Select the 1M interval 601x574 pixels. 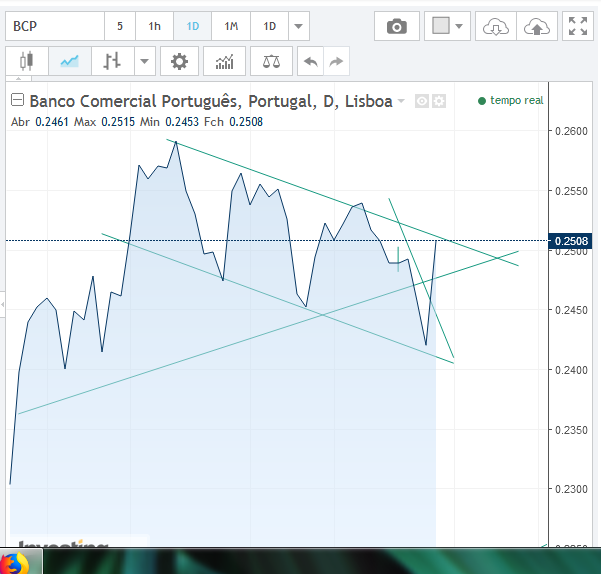coord(231,26)
